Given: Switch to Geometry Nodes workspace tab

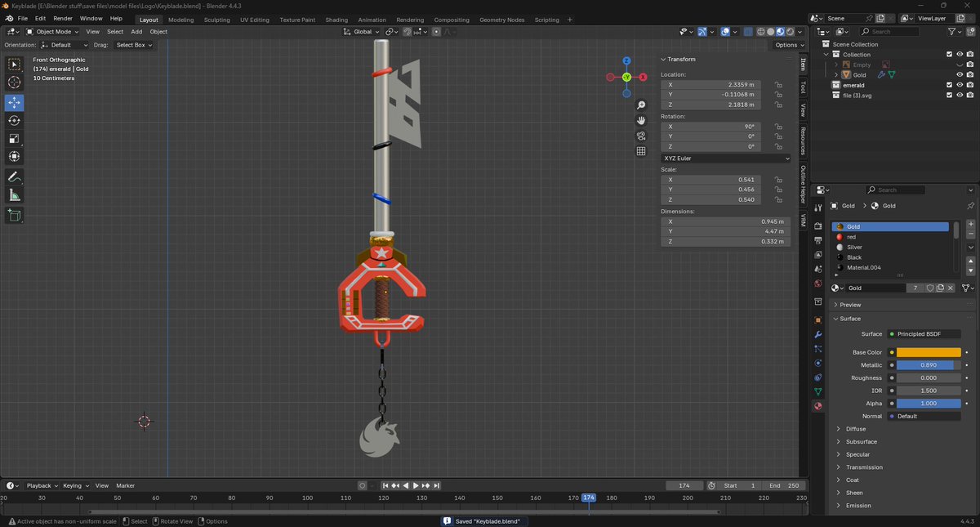Looking at the screenshot, I should (x=502, y=20).
